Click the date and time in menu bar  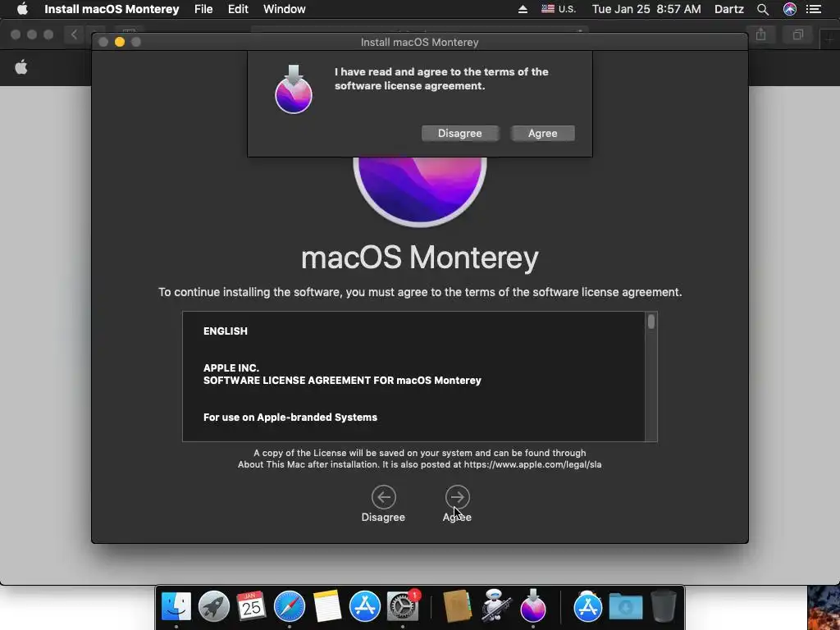(x=646, y=9)
